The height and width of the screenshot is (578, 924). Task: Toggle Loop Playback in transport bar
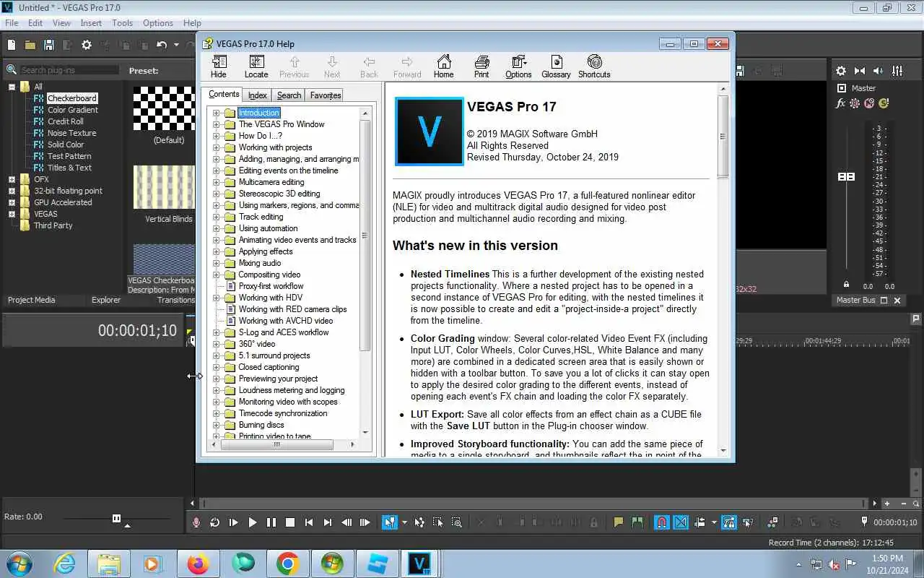[214, 522]
